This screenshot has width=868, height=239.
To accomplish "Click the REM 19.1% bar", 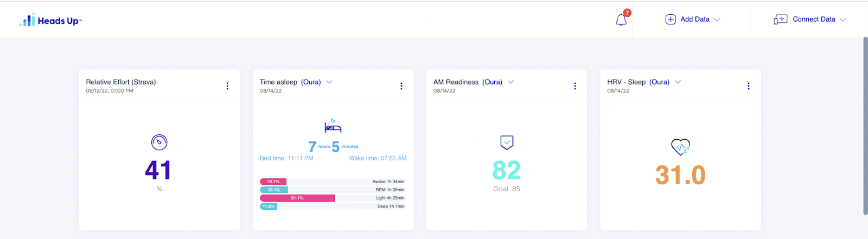I will (x=274, y=190).
